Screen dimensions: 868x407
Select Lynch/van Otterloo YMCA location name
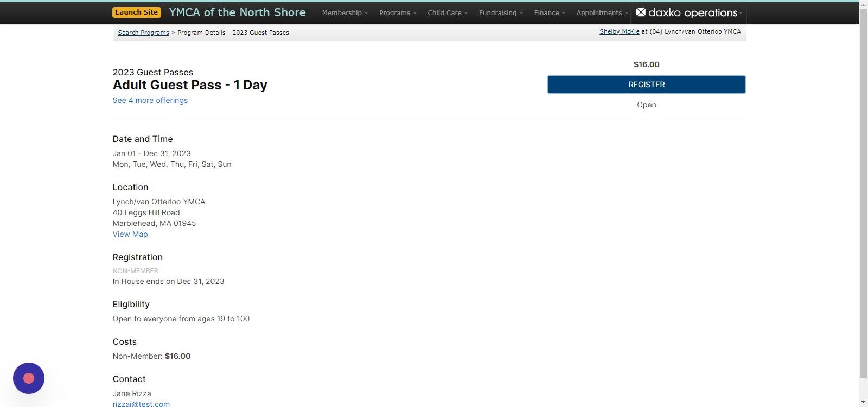pyautogui.click(x=159, y=202)
